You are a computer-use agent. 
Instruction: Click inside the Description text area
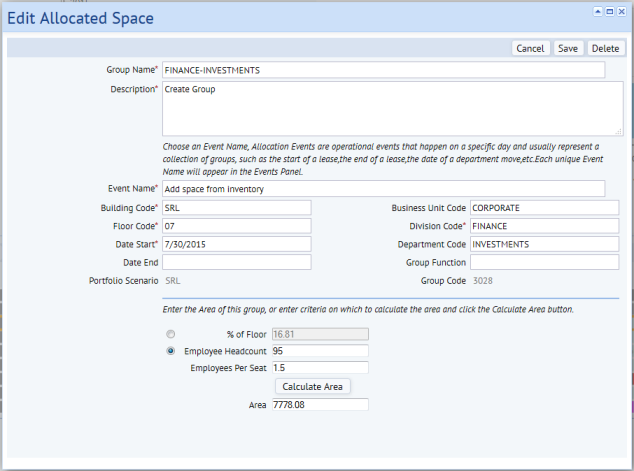point(392,108)
